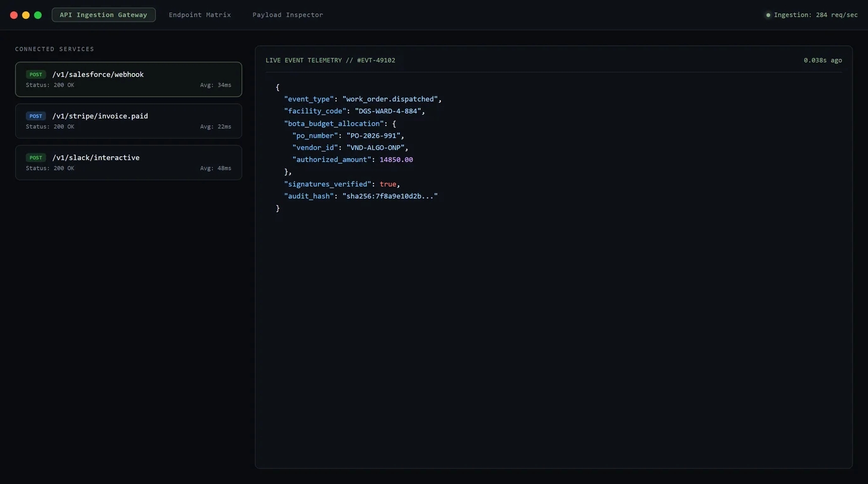Click the red close window button
Viewport: 868px width, 484px height.
(14, 15)
